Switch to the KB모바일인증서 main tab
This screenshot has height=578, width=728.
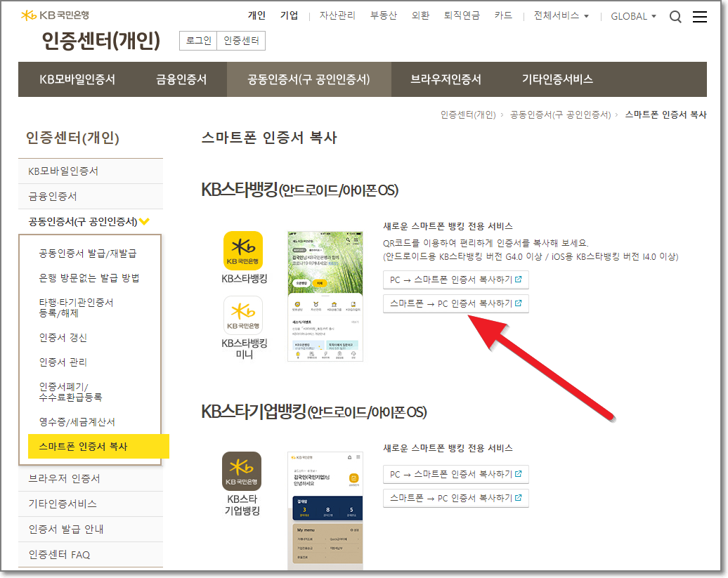(x=77, y=79)
